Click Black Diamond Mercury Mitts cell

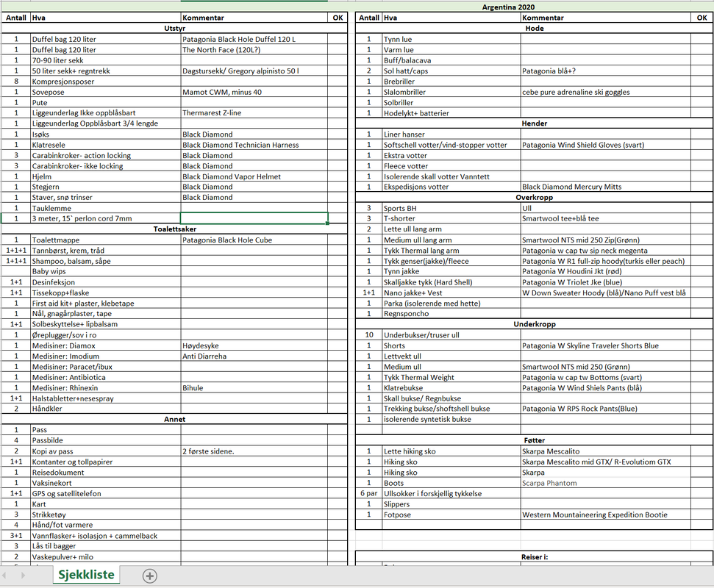pos(606,187)
